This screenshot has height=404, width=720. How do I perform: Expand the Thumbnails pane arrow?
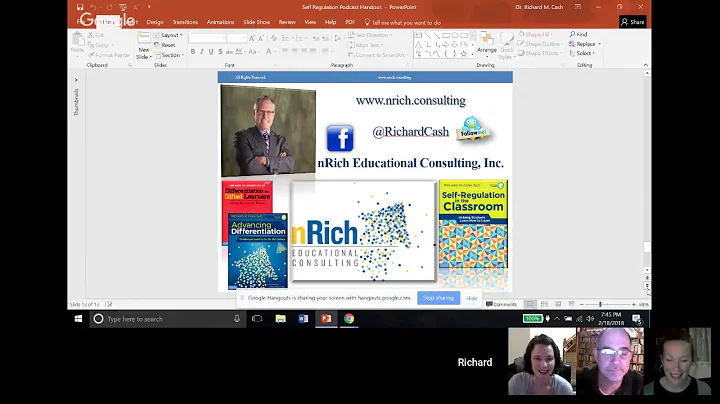(x=76, y=80)
